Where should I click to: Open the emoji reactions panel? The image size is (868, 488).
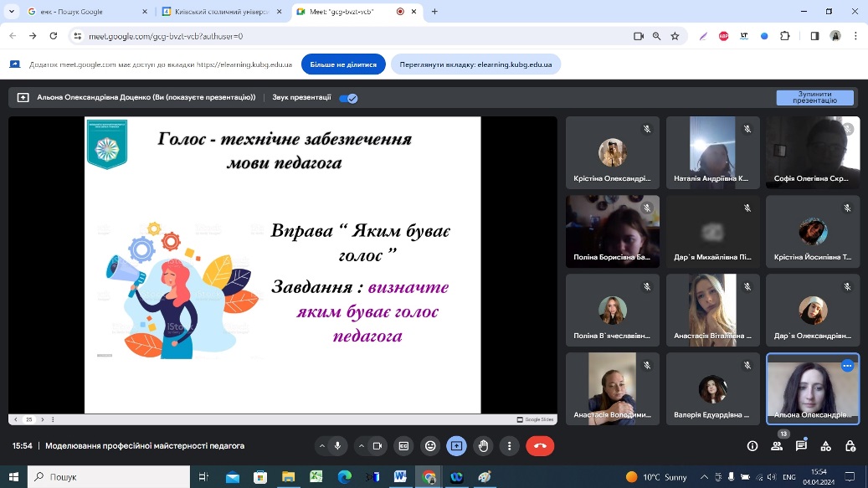pyautogui.click(x=430, y=446)
